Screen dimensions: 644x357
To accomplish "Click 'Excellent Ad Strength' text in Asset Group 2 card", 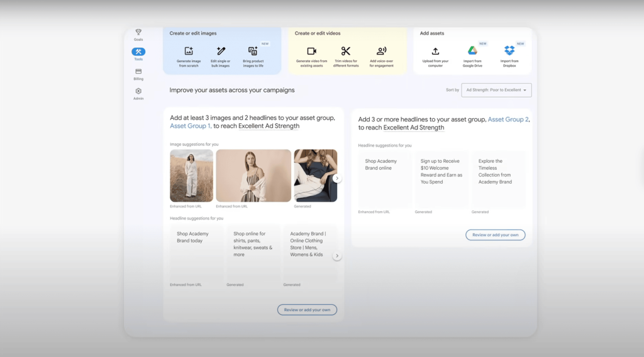I will 414,128.
